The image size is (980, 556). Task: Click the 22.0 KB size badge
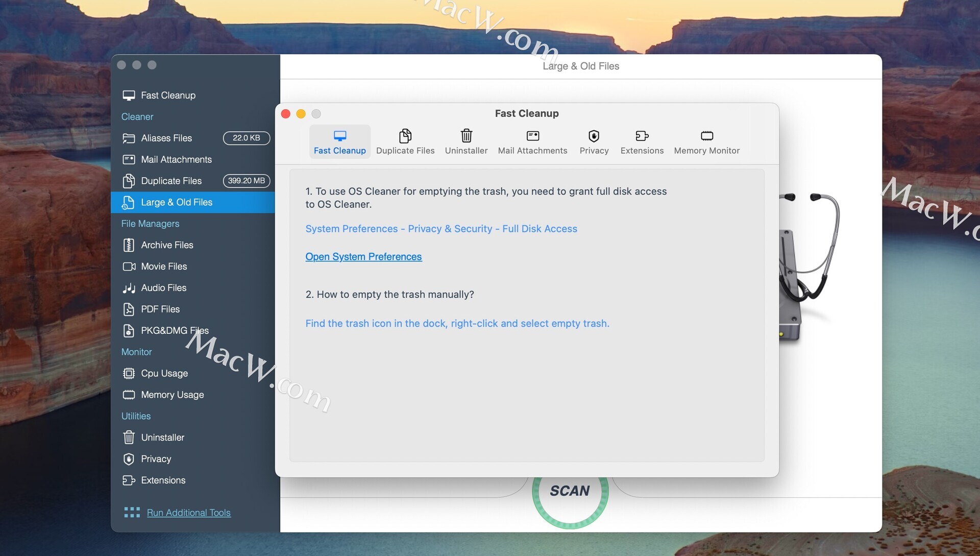(x=247, y=138)
